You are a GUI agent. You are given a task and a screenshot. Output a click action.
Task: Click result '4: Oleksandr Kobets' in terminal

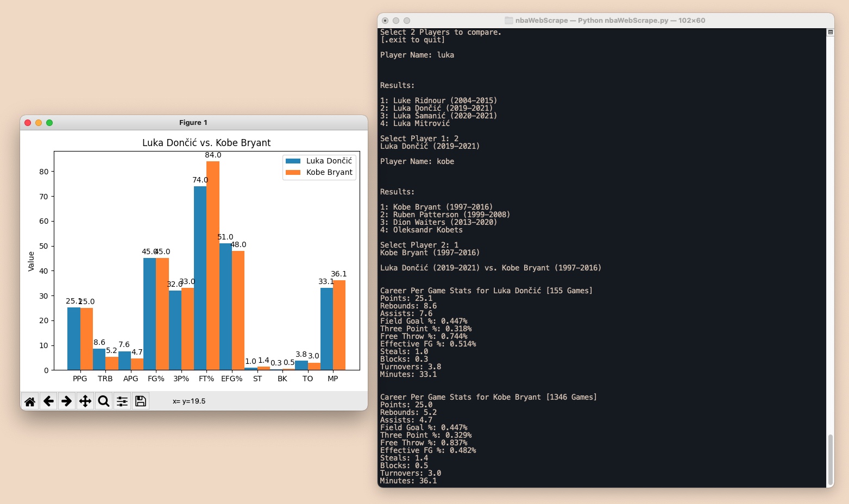coord(422,230)
